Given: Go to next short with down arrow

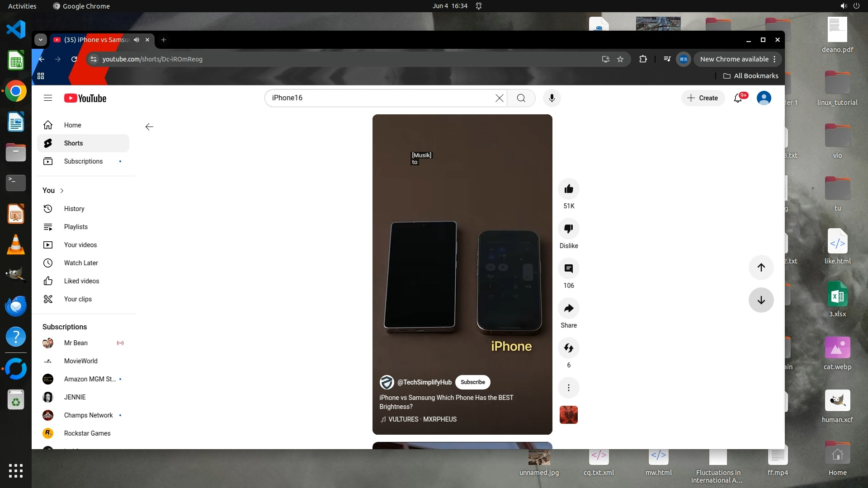Looking at the screenshot, I should 761,300.
